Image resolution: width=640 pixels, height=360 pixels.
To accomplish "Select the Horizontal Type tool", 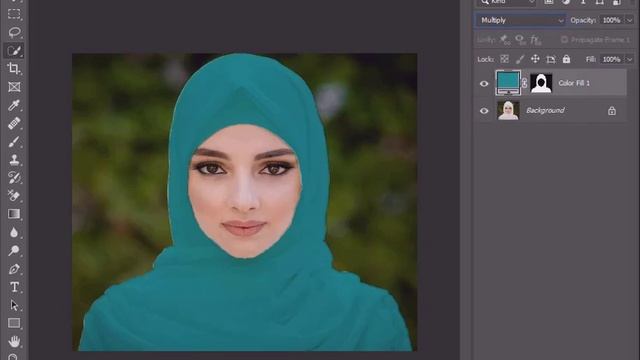I will tap(14, 287).
